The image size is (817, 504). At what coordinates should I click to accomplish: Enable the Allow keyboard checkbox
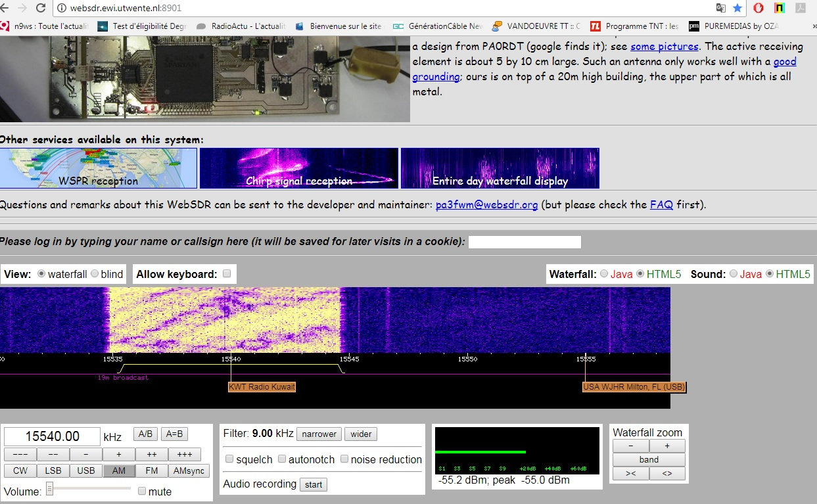pos(227,274)
